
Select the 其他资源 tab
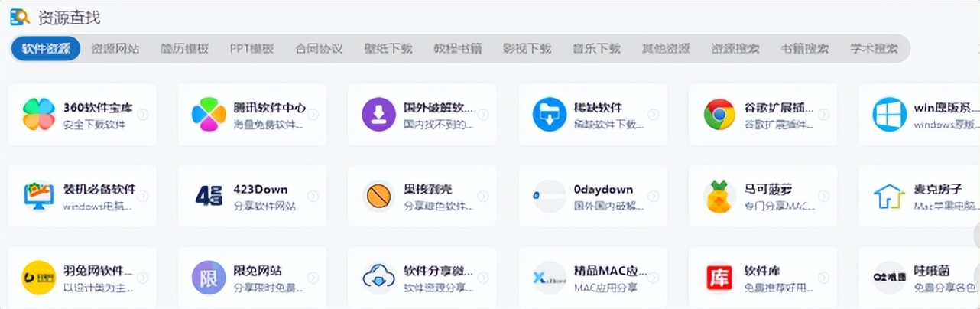coord(666,48)
